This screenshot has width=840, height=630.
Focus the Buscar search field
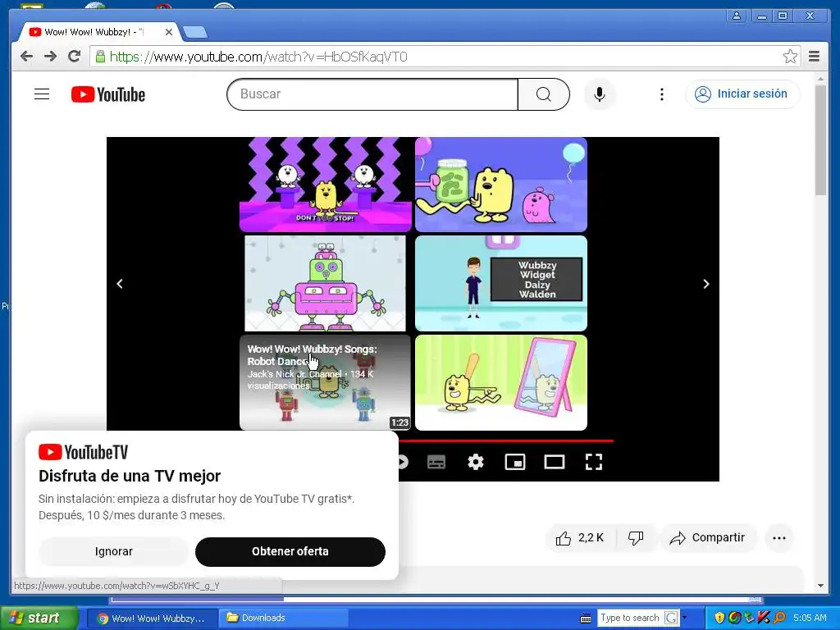tap(373, 94)
